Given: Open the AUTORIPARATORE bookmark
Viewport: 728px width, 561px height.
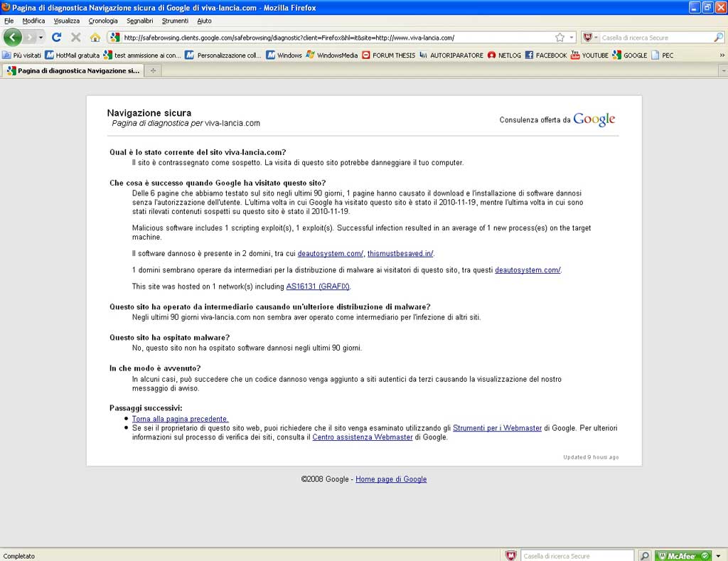Looking at the screenshot, I should (451, 55).
